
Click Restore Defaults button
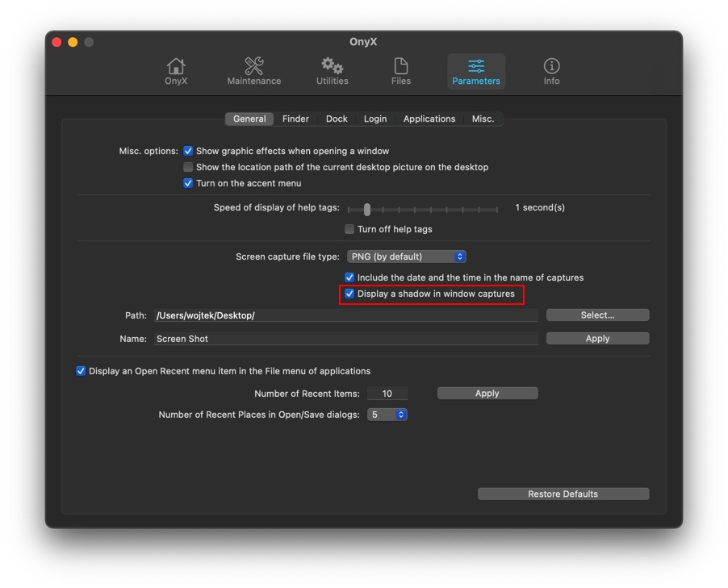click(563, 494)
